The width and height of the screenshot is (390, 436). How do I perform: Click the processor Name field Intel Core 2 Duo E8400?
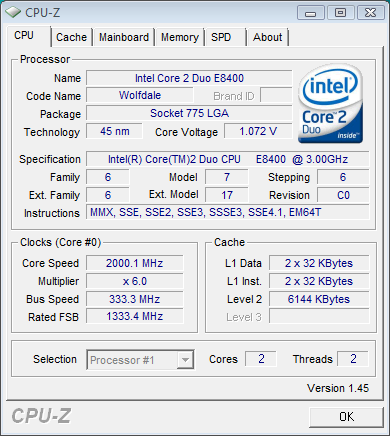click(x=189, y=78)
